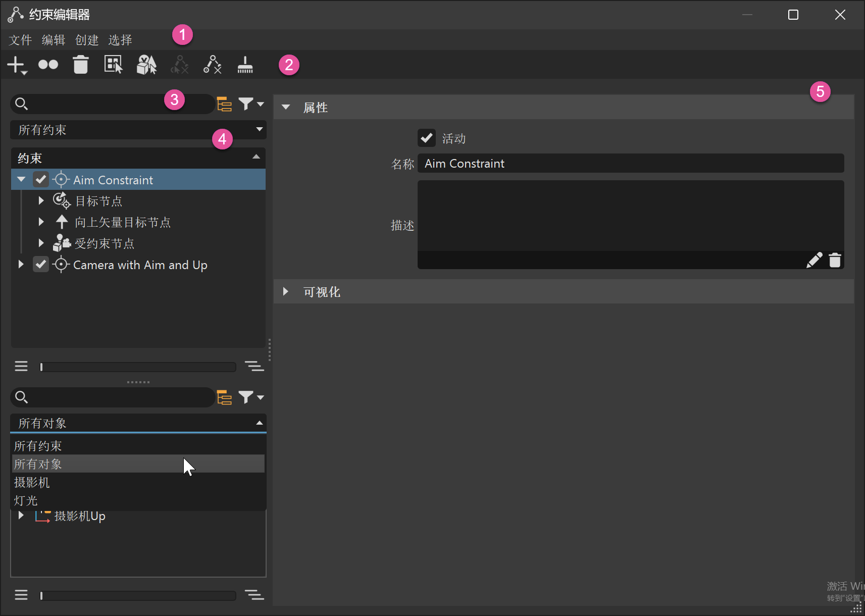Toggle hierarchy view icon in objects search
Image resolution: width=865 pixels, height=616 pixels.
point(224,397)
